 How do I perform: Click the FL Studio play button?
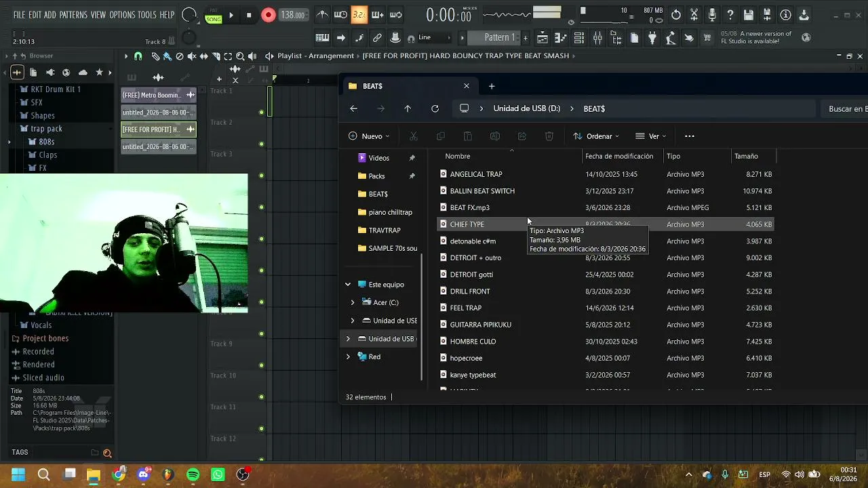[x=231, y=15]
